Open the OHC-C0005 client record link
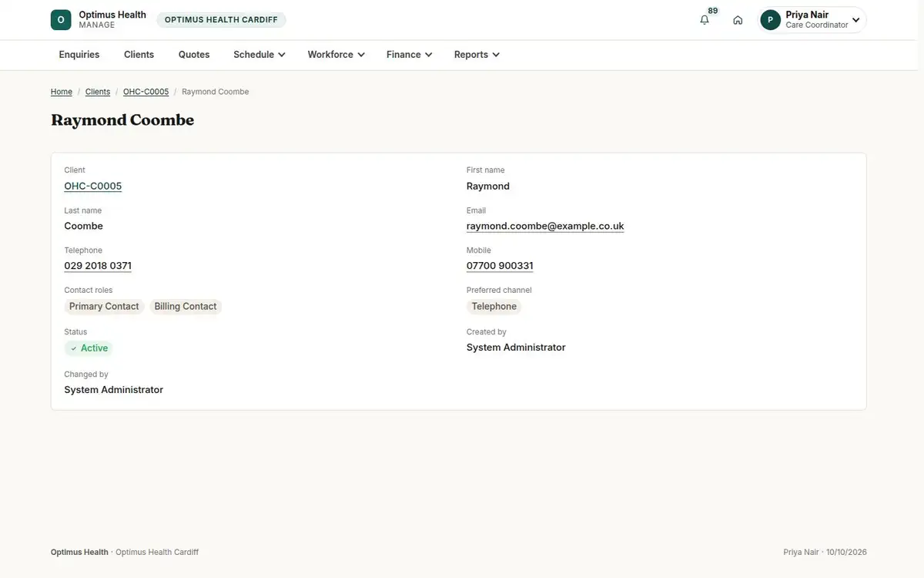Image resolution: width=924 pixels, height=578 pixels. tap(93, 186)
